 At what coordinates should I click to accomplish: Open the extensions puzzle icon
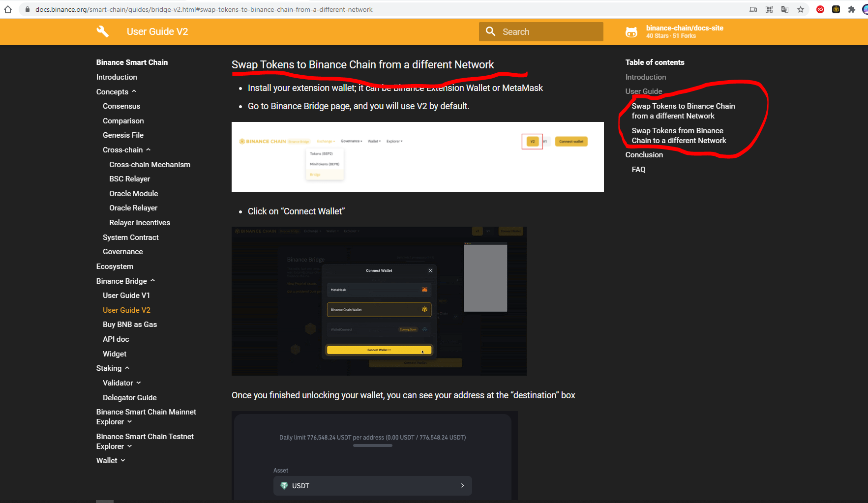[x=852, y=9]
